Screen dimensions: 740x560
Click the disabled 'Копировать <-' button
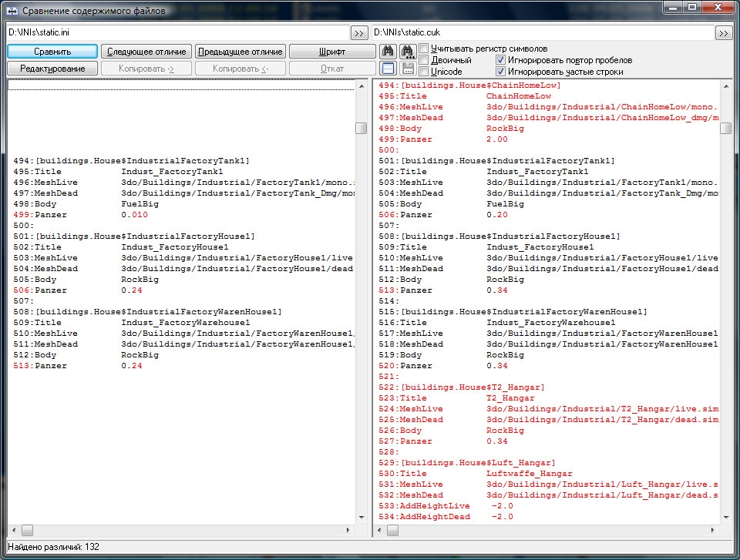(x=240, y=69)
